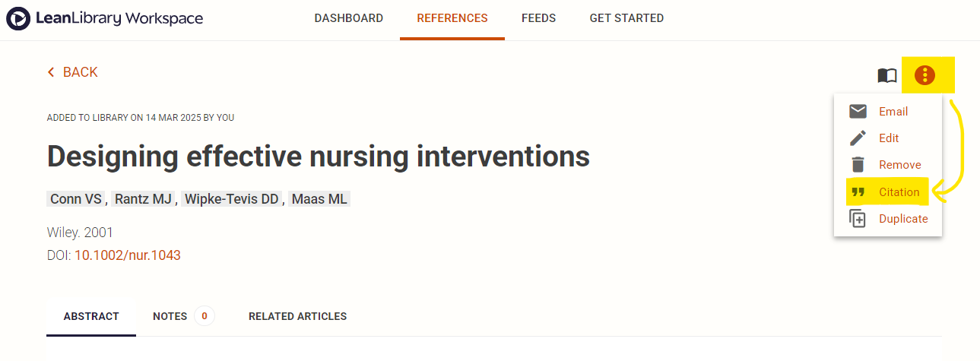Viewport: 980px width, 361px height.
Task: Choose Citation from the options menu
Action: click(x=899, y=192)
